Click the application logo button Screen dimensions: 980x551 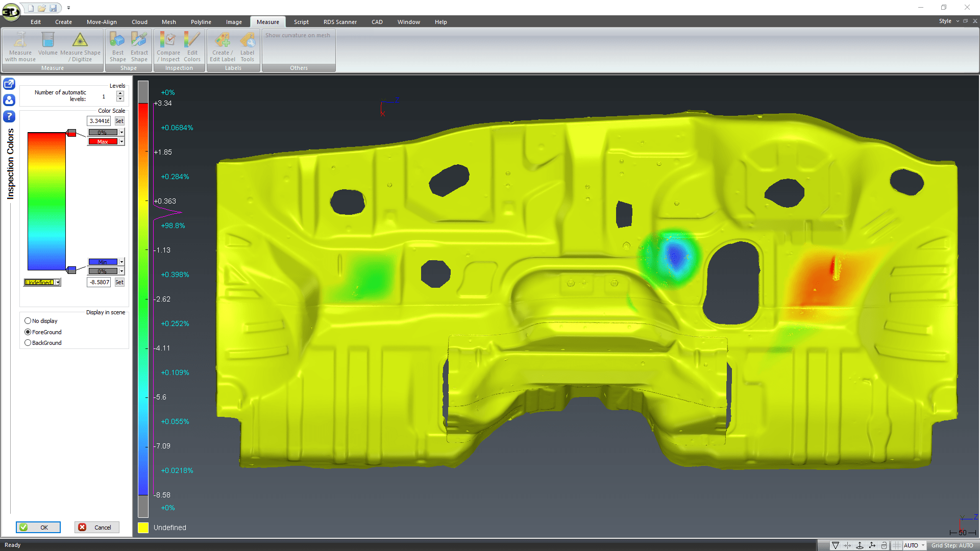[x=11, y=11]
